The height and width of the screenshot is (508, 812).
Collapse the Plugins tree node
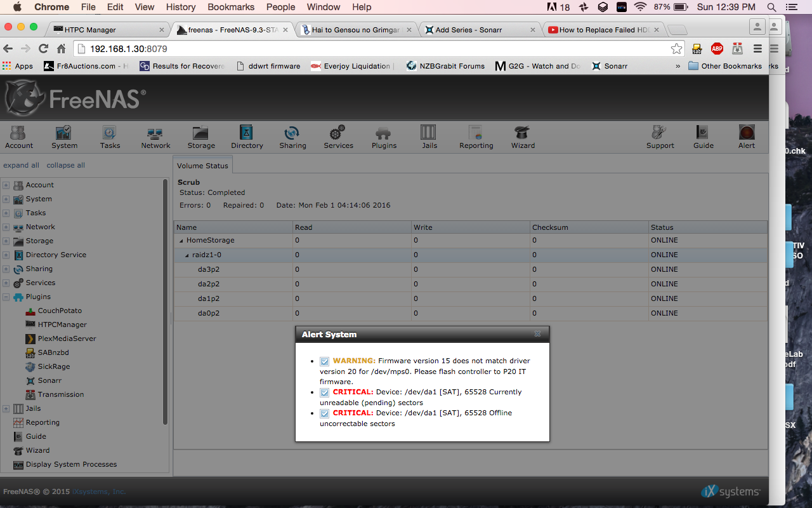tap(6, 297)
